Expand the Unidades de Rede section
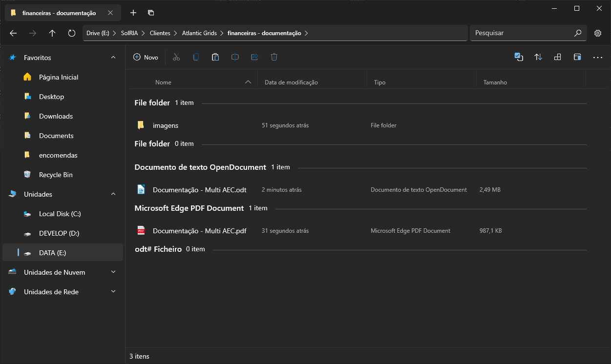 (113, 292)
